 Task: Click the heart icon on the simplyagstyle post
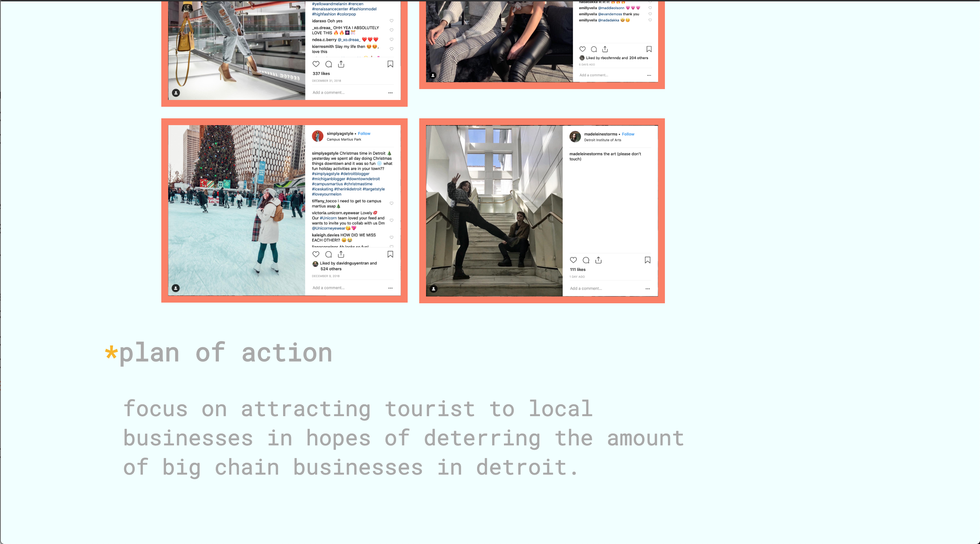pos(316,254)
